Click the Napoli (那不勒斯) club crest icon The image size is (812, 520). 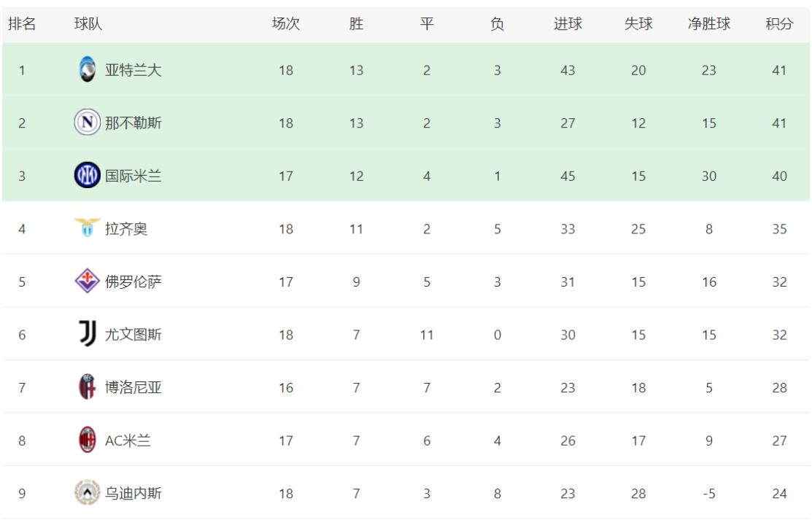[86, 123]
